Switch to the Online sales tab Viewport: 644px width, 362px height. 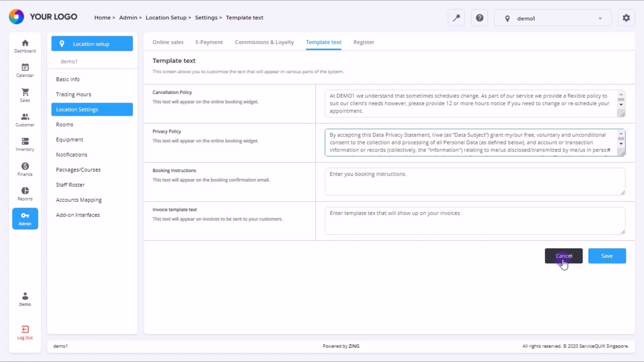click(x=168, y=42)
